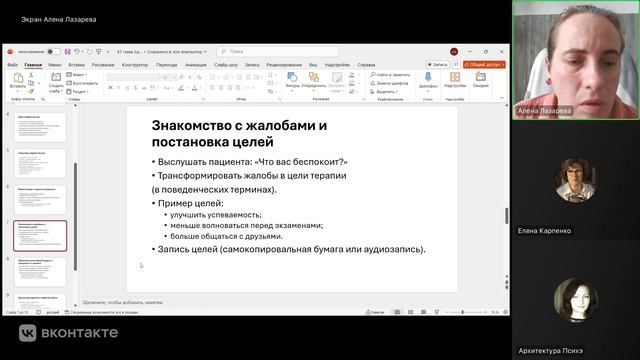Open the file name save-location dropdown
Viewport: 640px width, 360px height.
pos(205,52)
